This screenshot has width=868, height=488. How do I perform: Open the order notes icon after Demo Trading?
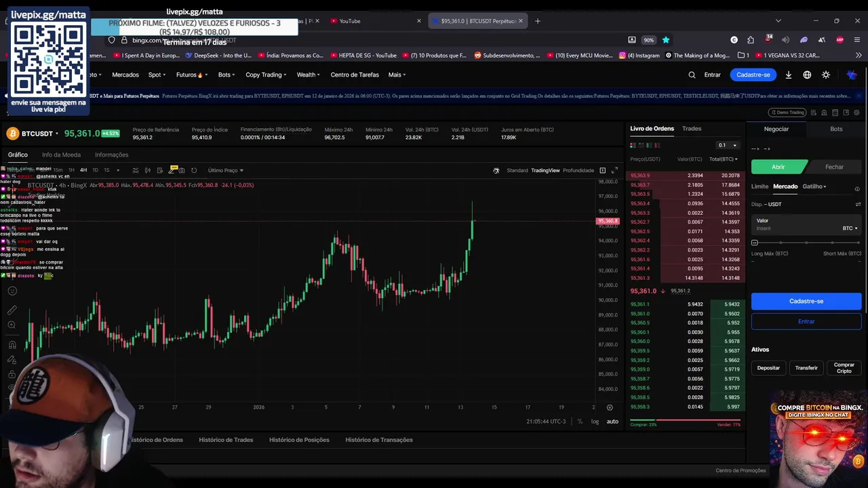[813, 113]
